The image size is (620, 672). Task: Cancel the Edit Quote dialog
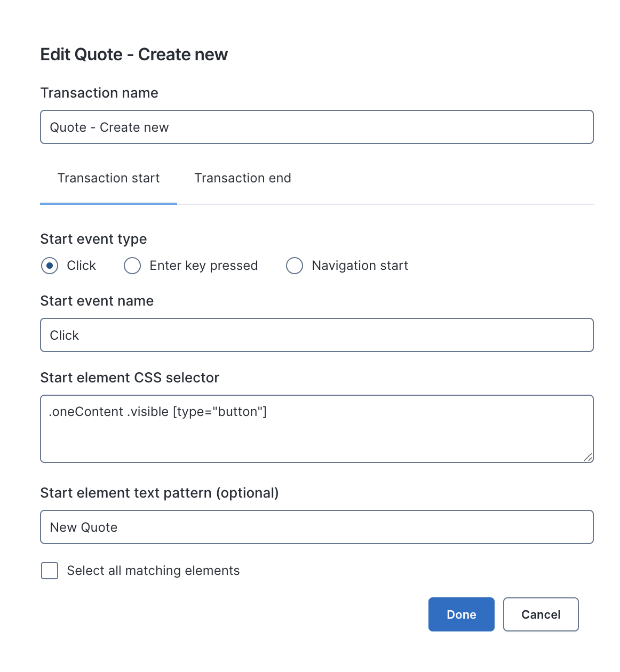[x=540, y=614]
